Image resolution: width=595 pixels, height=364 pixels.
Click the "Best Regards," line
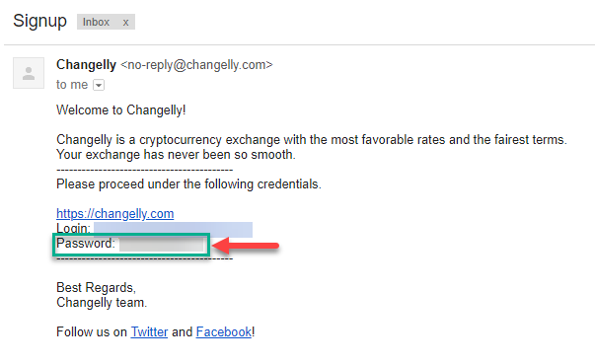96,288
